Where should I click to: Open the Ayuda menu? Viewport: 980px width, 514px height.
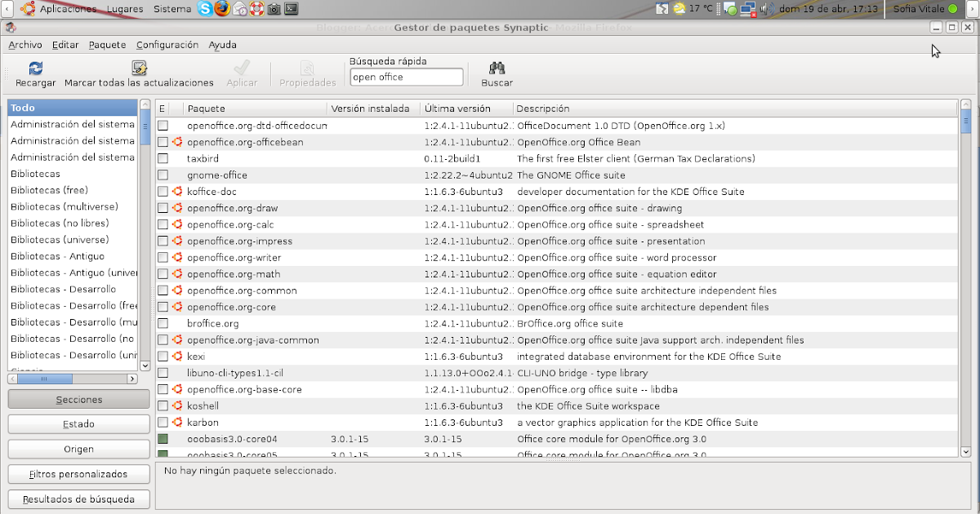[x=222, y=45]
